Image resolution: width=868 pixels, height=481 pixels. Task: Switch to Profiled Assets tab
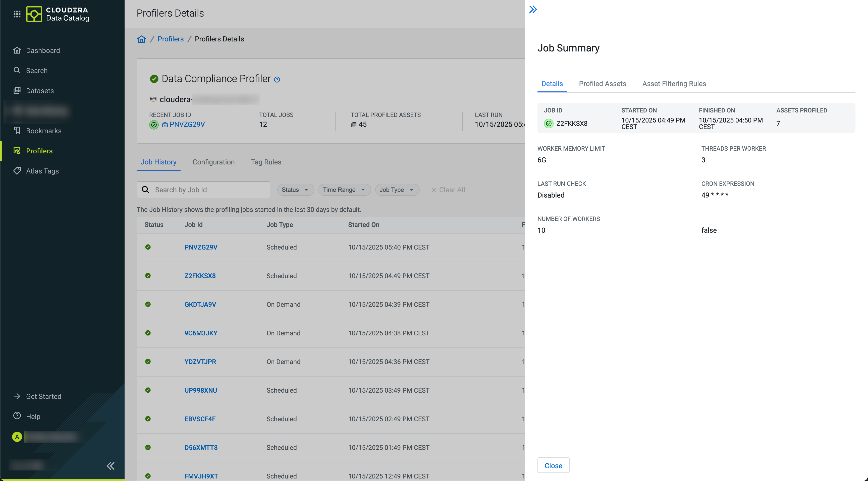click(x=602, y=84)
